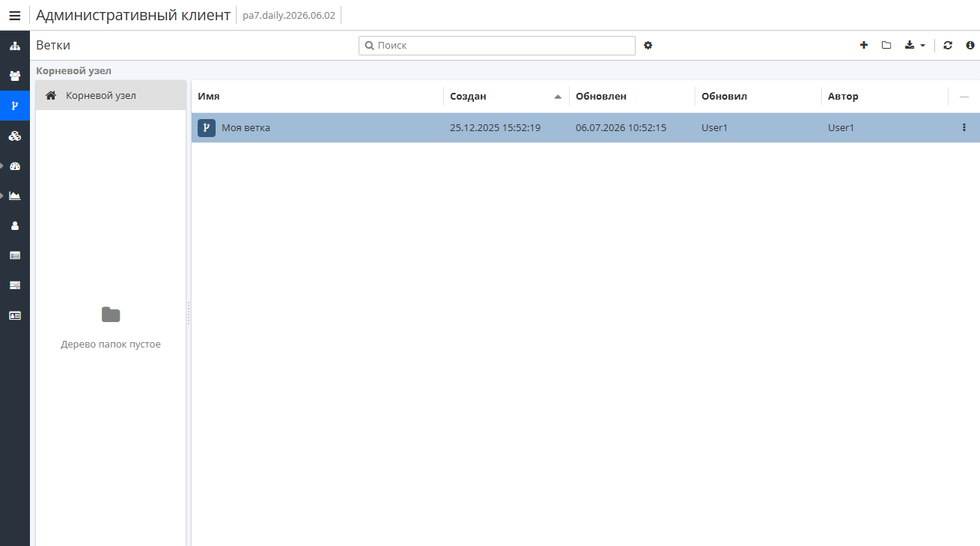Click the column selector dash in header
The width and height of the screenshot is (980, 546).
click(964, 97)
